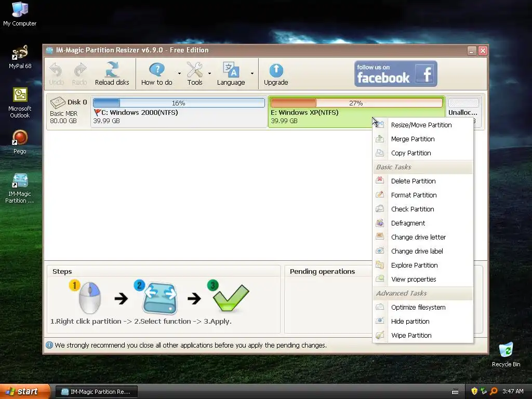Click the info icon in status bar

click(x=49, y=345)
